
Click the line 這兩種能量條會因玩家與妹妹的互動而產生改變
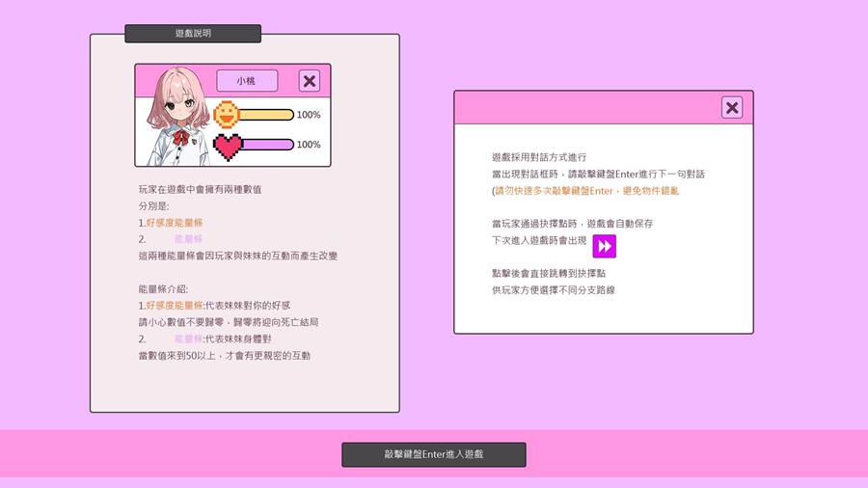238,256
